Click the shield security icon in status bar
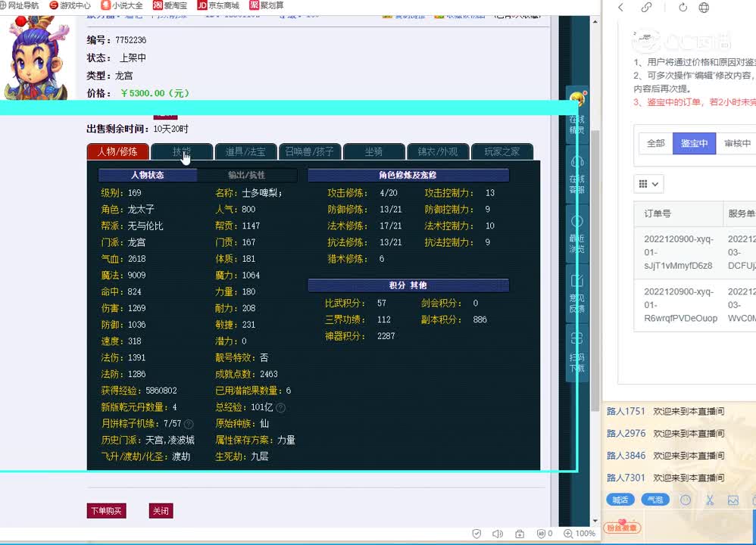The width and height of the screenshot is (756, 545). (x=476, y=534)
